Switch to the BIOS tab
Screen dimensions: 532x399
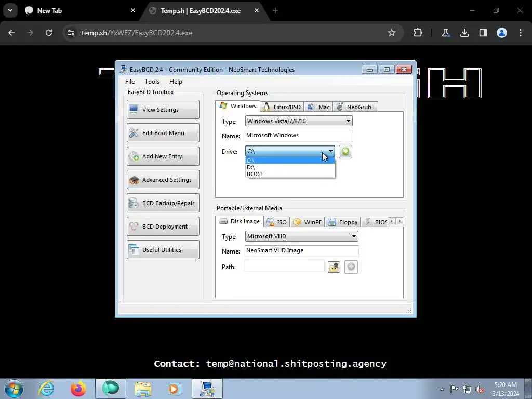(x=375, y=222)
